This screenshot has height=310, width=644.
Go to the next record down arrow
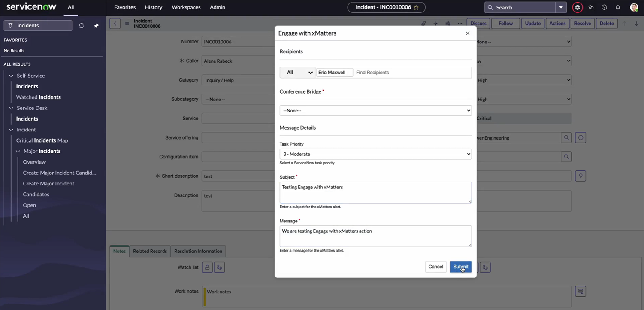[636, 24]
